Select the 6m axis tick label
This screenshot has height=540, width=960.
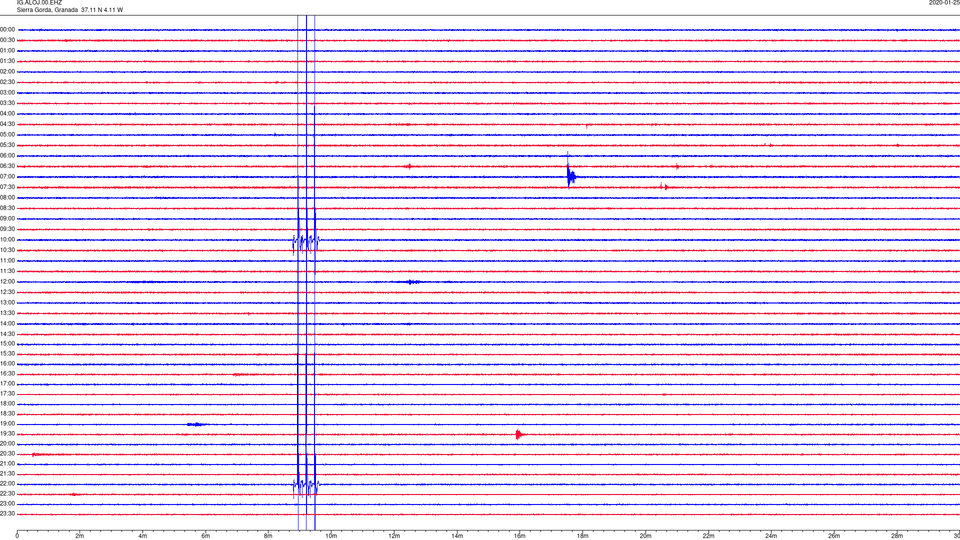206,536
